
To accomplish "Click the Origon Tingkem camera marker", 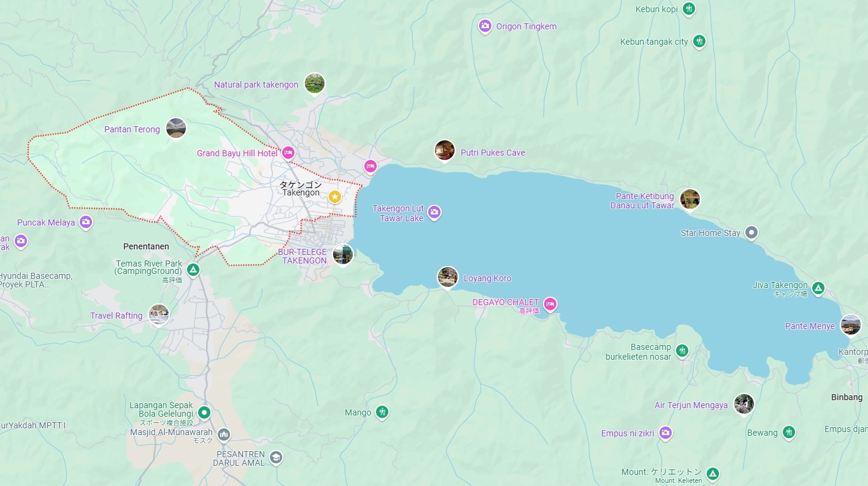I will [485, 26].
